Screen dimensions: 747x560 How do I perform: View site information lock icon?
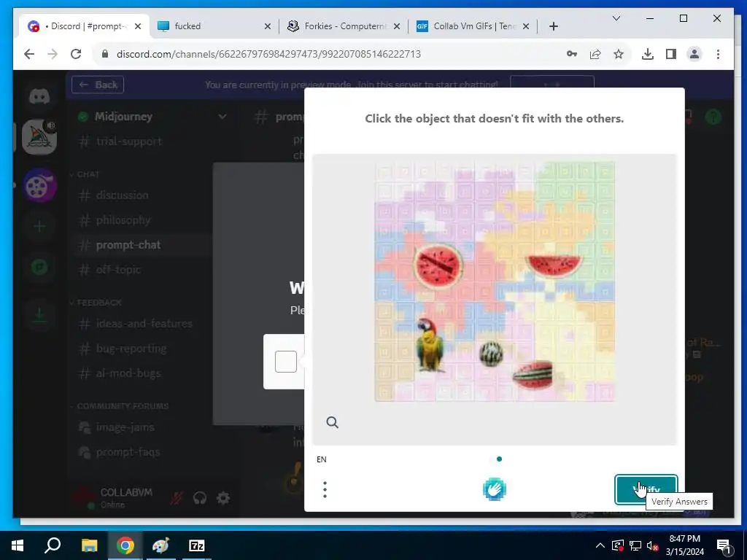(105, 54)
